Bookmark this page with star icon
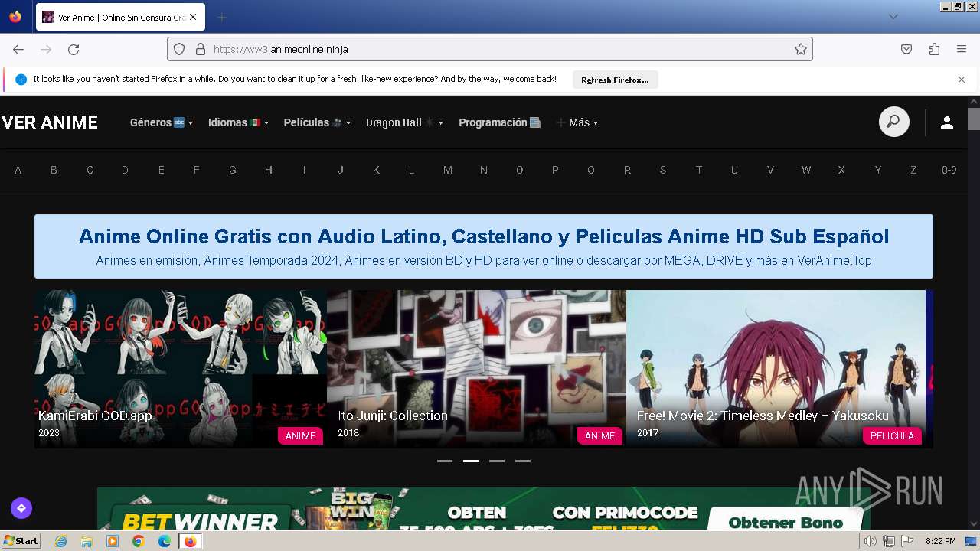Screen dimensions: 980x551 click(x=801, y=49)
